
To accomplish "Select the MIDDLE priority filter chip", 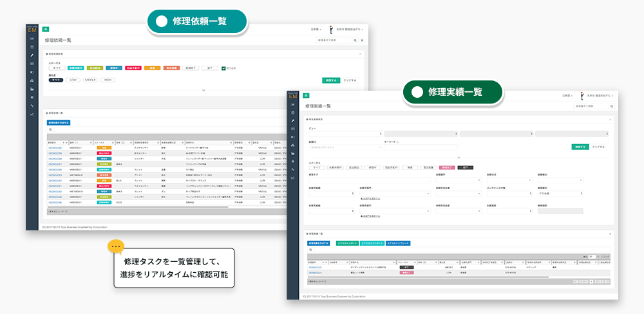I will [x=90, y=80].
